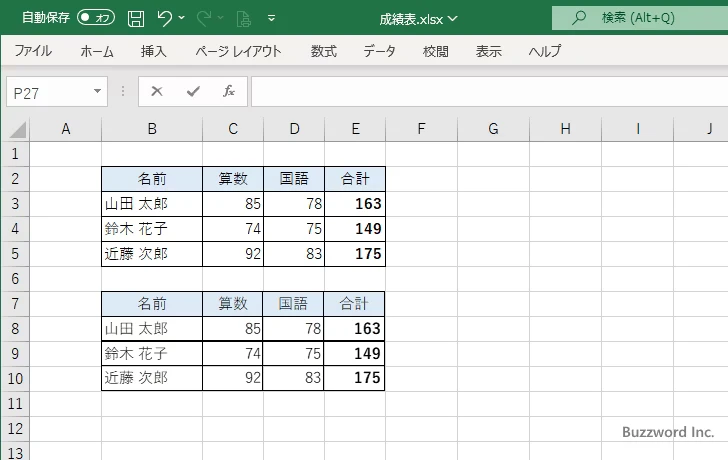Switch to the 校閲 tab

pos(436,51)
